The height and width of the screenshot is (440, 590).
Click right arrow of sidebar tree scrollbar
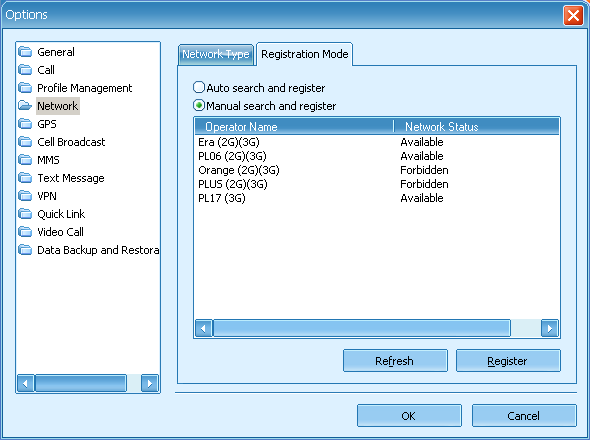click(x=150, y=384)
